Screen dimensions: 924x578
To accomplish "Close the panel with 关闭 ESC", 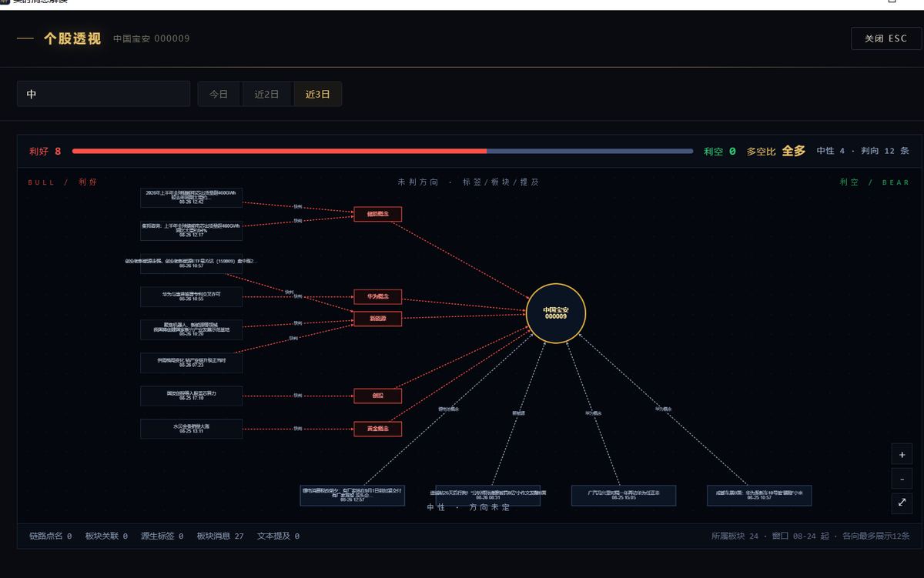I will 885,38.
